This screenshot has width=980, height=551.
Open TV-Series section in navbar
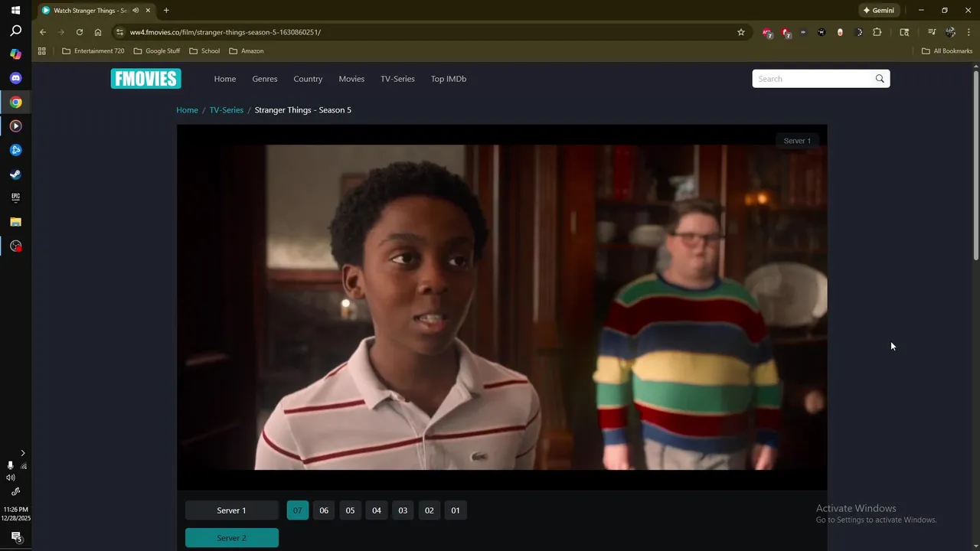397,79
